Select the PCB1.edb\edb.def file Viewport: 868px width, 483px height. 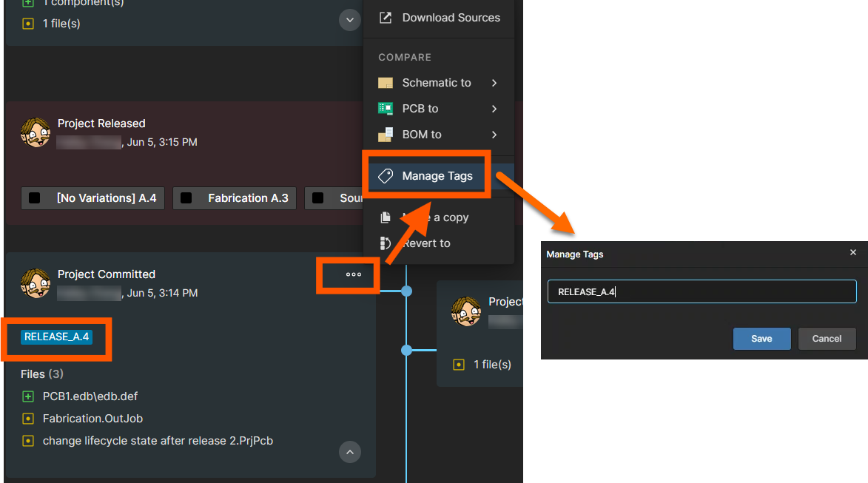[90, 396]
